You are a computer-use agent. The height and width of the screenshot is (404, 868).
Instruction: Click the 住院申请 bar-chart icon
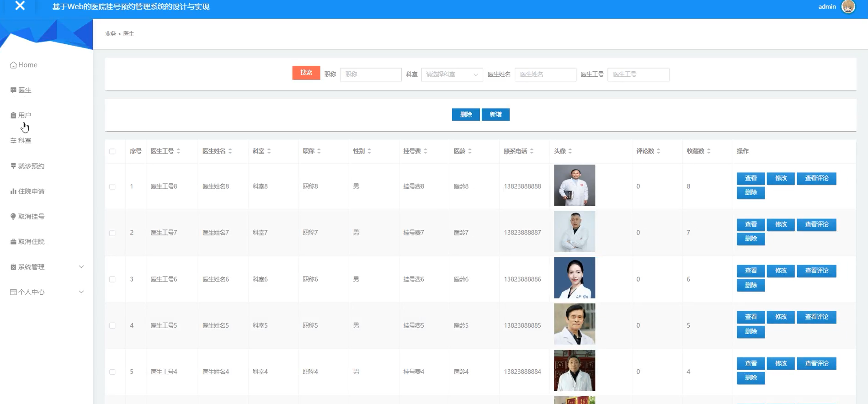tap(13, 191)
